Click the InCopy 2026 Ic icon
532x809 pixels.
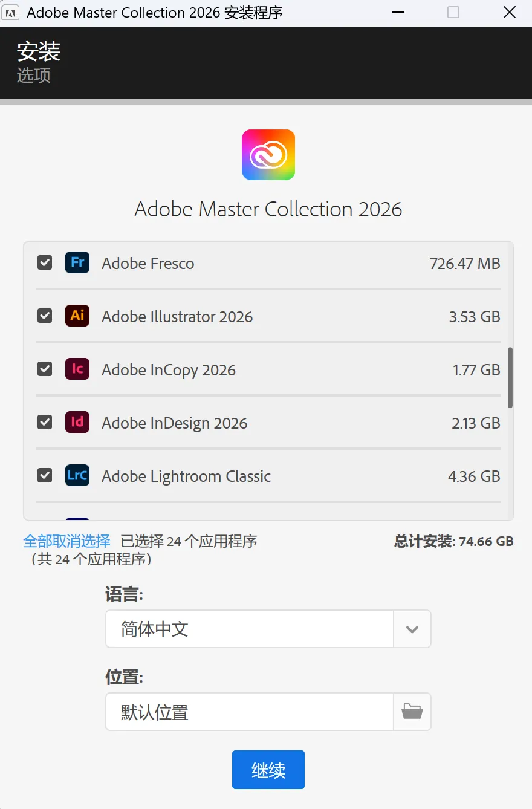point(77,369)
